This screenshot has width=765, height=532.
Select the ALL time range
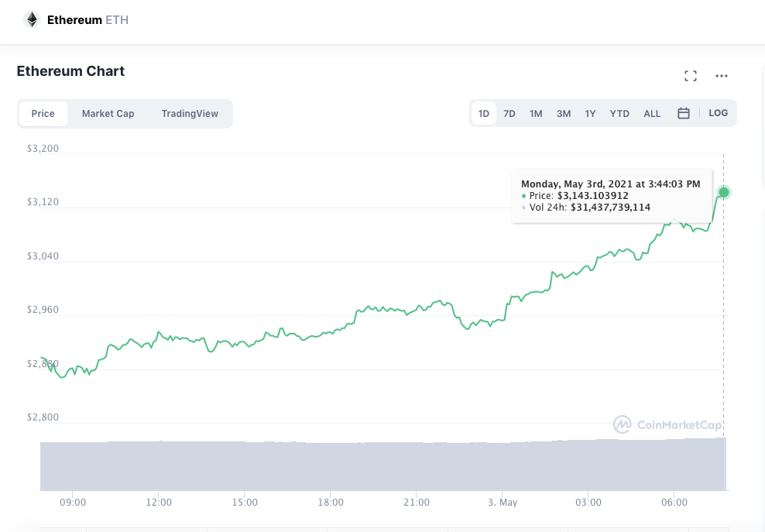[652, 114]
